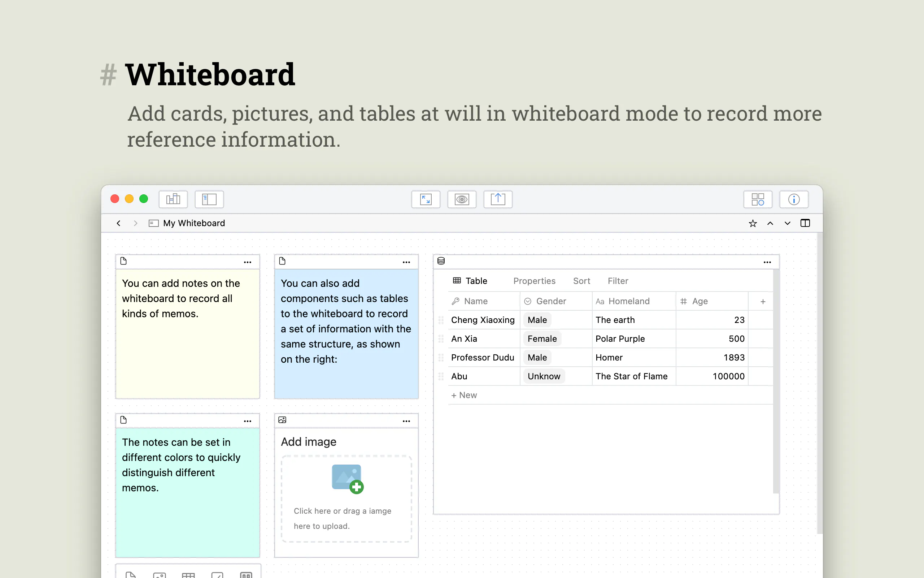
Task: Grab the row handle beside Cheng Xiaoxing
Action: (441, 320)
